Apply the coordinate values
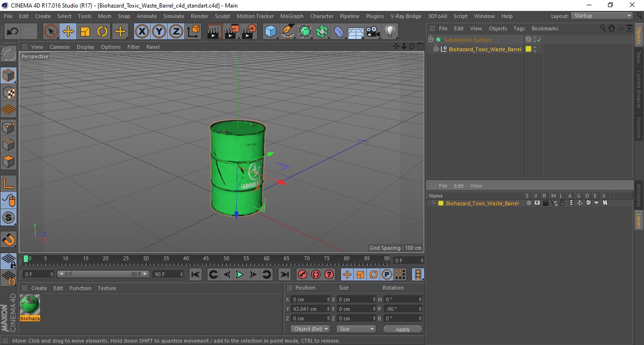This screenshot has height=345, width=644. [402, 329]
